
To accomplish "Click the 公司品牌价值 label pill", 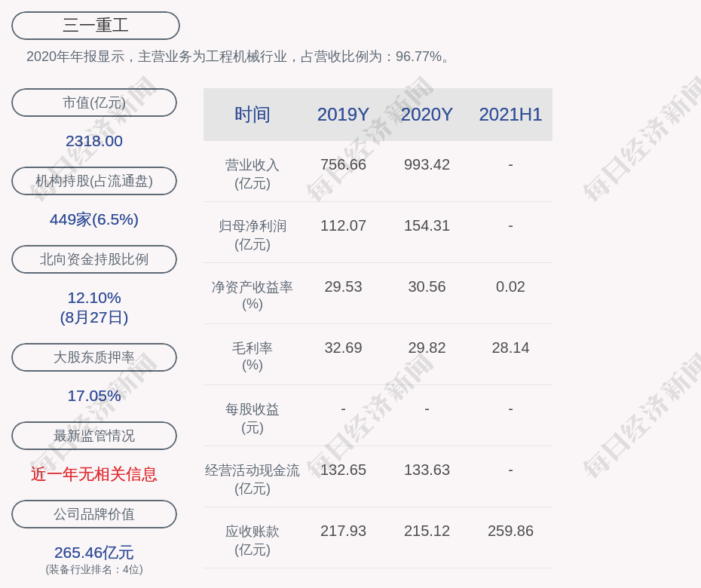I will 94,514.
